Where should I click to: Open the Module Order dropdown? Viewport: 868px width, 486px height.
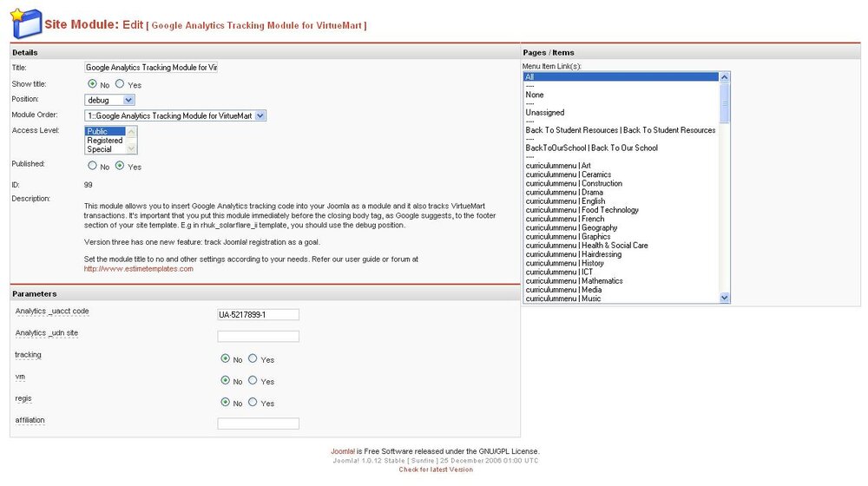click(x=175, y=115)
